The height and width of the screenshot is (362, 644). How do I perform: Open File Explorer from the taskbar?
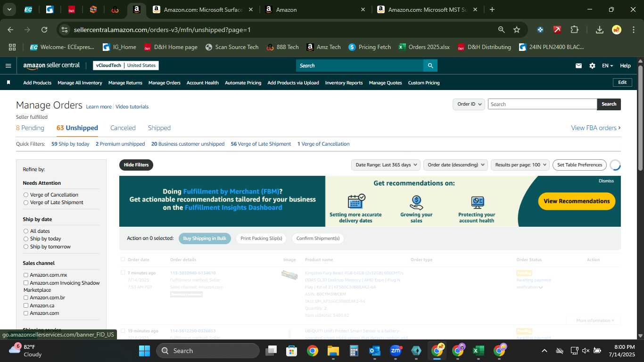(333, 351)
